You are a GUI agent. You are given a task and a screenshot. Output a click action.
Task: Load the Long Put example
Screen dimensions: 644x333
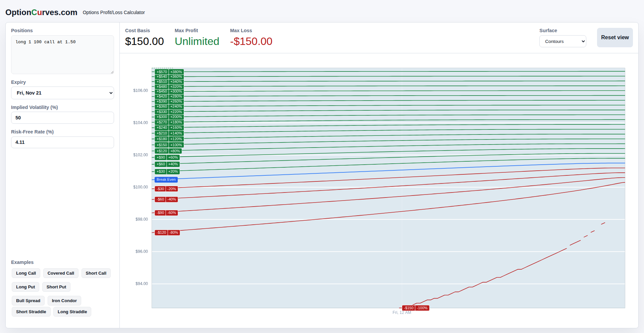coord(25,287)
